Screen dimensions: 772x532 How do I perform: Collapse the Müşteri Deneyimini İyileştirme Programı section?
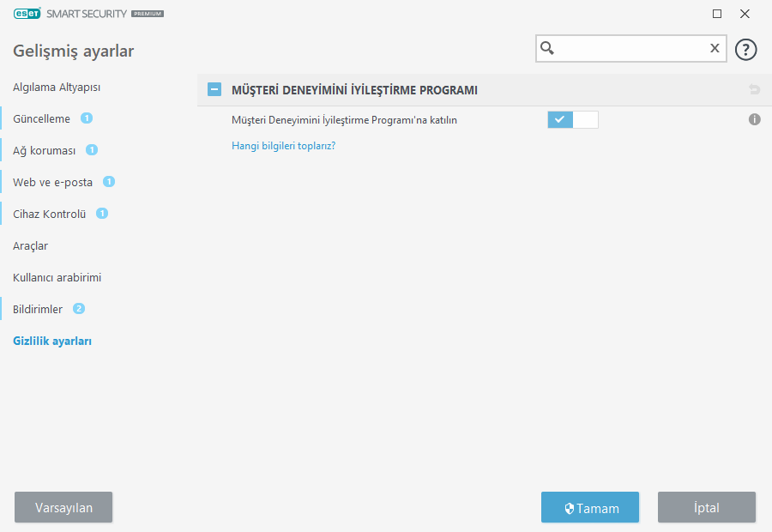point(214,89)
